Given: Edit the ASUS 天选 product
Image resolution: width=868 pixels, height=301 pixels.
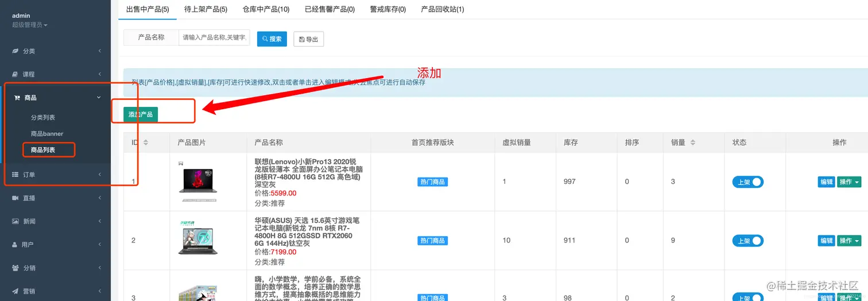Looking at the screenshot, I should 826,241.
